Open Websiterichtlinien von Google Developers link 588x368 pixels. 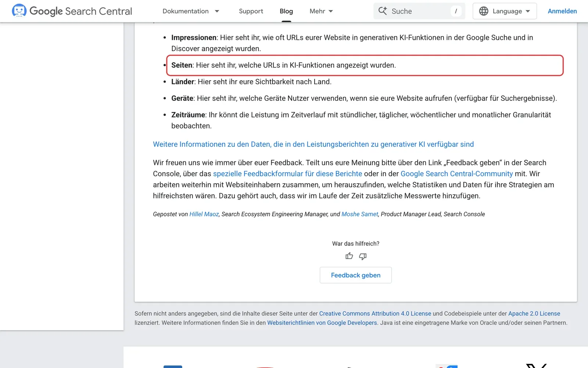coord(322,323)
